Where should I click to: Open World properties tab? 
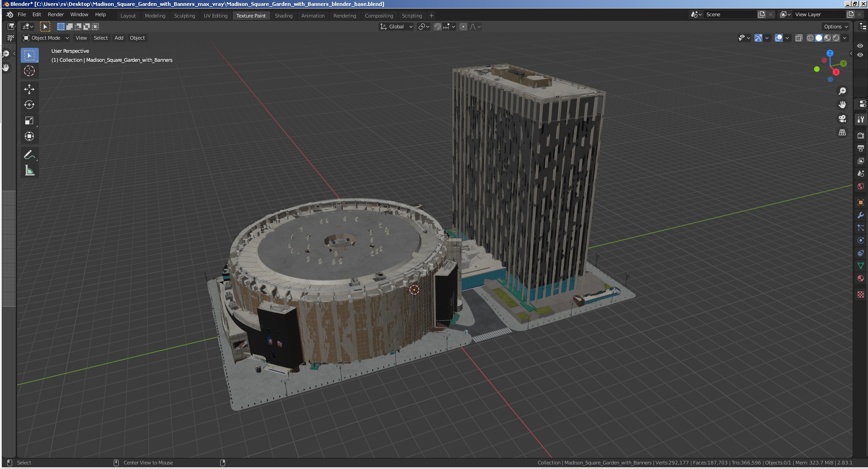[861, 186]
